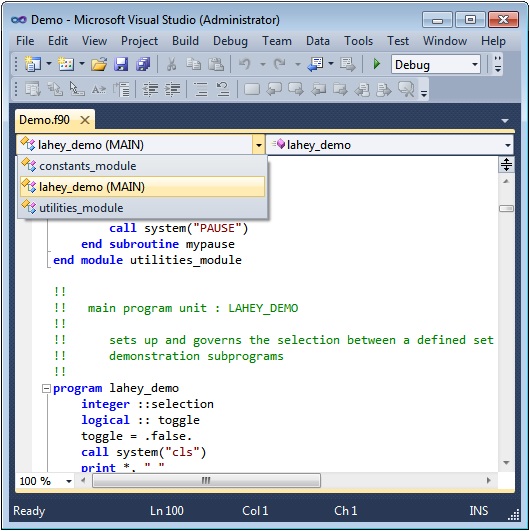Close the Demo.f90 tab
Image resolution: width=530 pixels, height=531 pixels.
tap(85, 120)
